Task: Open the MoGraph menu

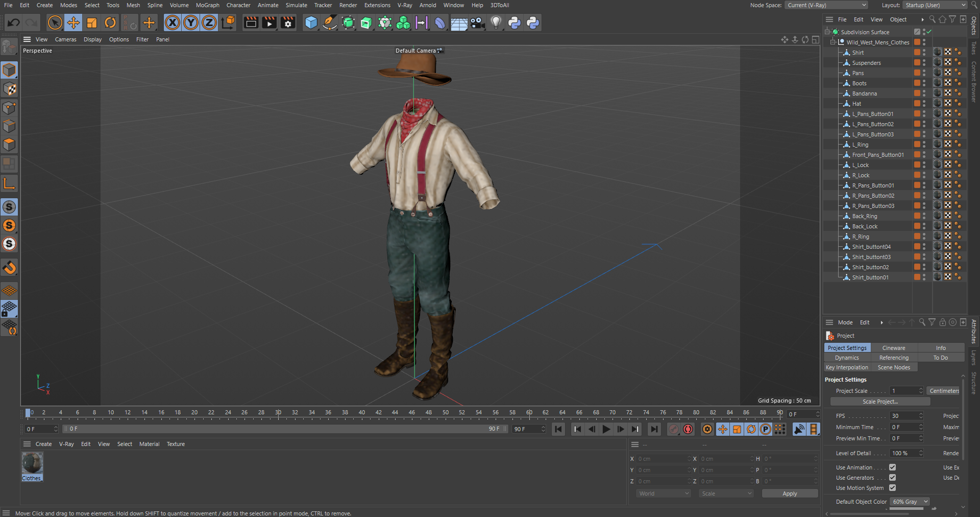Action: pyautogui.click(x=207, y=5)
